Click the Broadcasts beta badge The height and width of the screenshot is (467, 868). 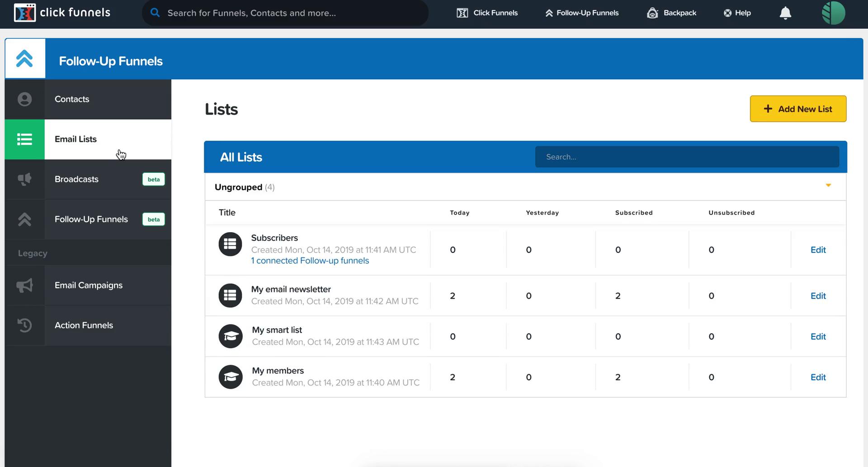pos(154,179)
